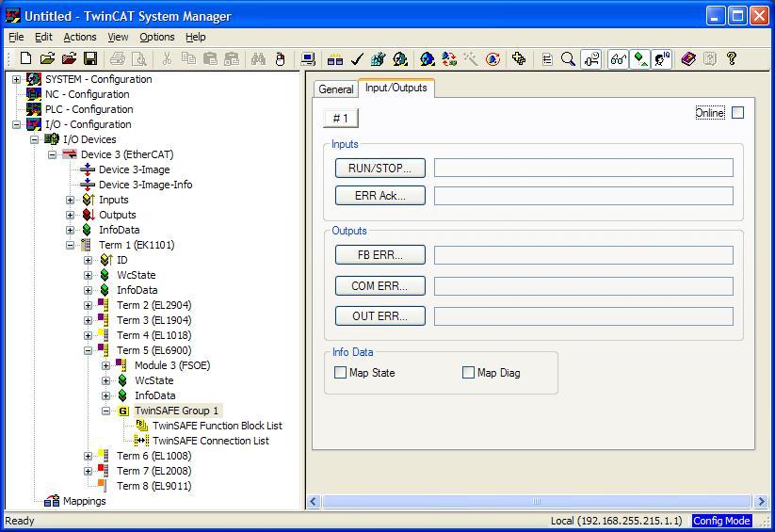The height and width of the screenshot is (532, 775).
Task: Click the yellow G TwinSAFE Group icon
Action: pos(123,411)
